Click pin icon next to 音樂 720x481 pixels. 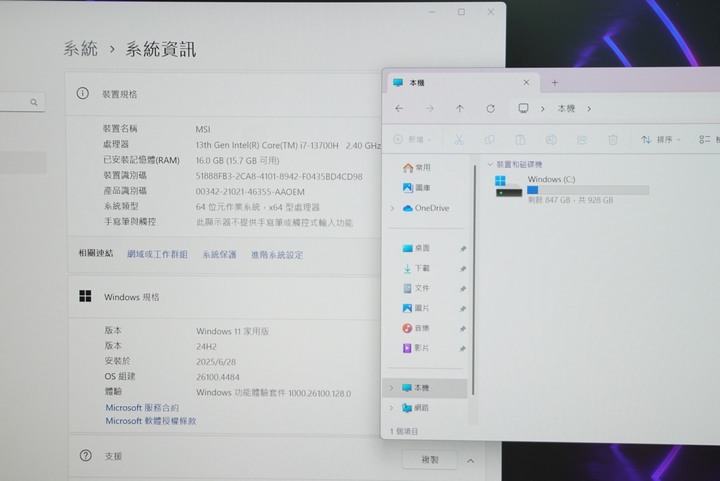point(462,329)
